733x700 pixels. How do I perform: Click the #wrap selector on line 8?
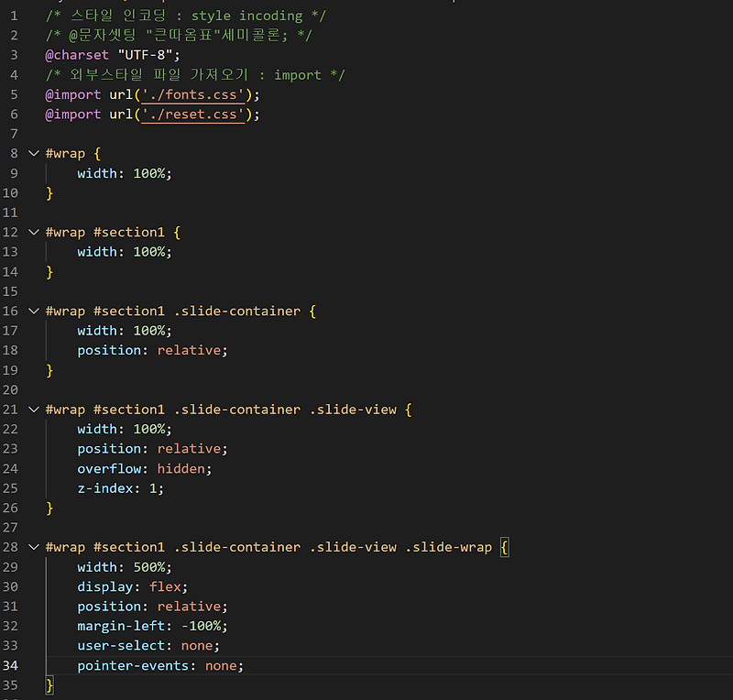[x=64, y=153]
